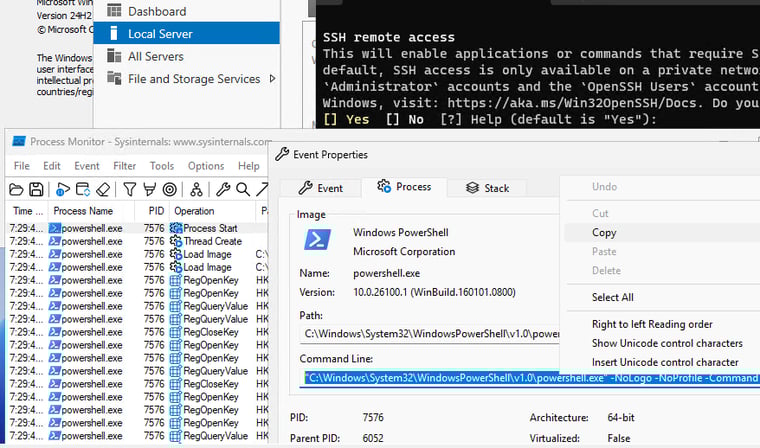Choose Copy from the context menu
This screenshot has height=448, width=760.
(x=604, y=232)
